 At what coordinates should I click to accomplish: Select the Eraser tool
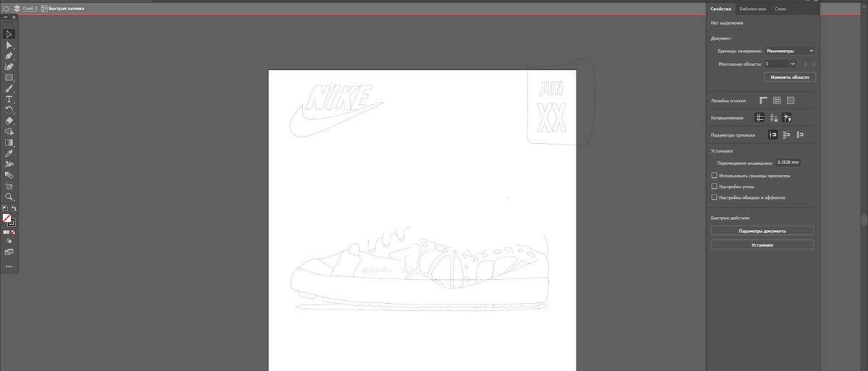coord(9,121)
